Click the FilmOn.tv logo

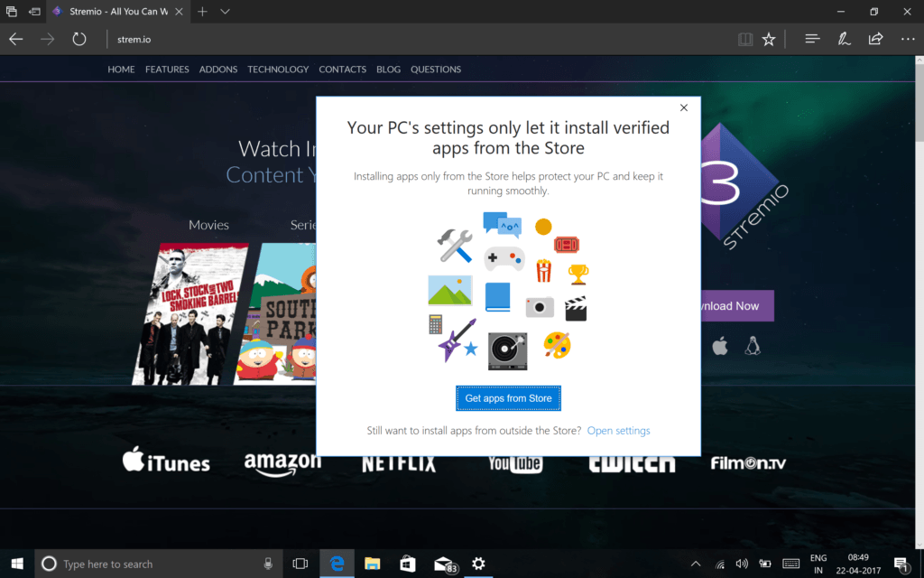click(748, 463)
